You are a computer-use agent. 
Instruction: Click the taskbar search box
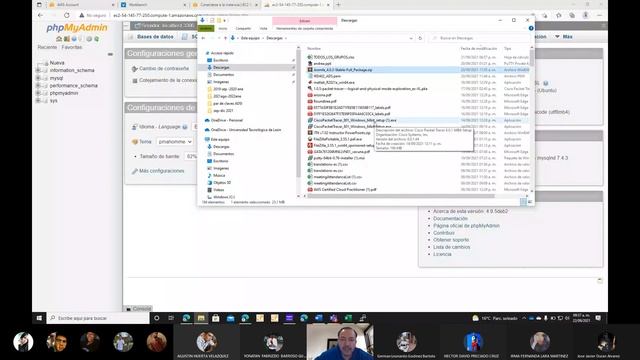coord(98,318)
